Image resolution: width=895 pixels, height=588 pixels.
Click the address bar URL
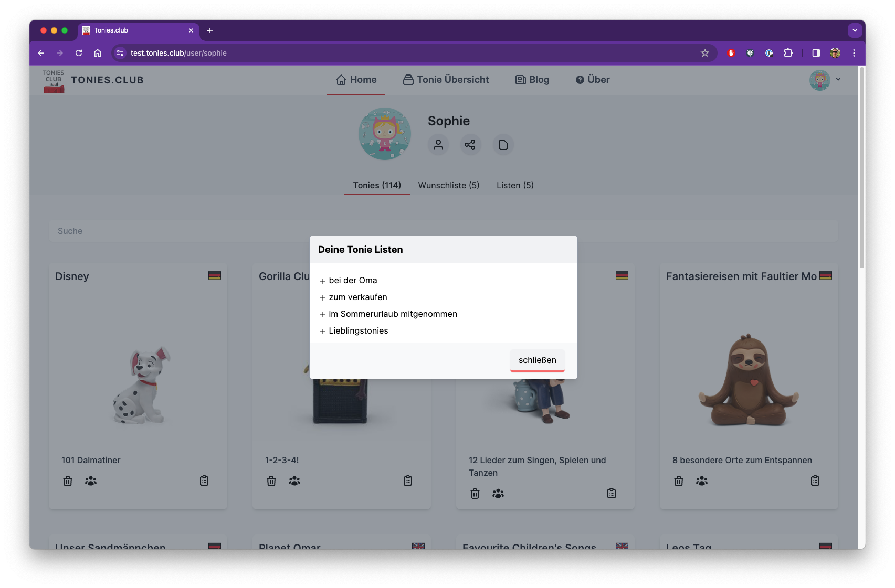(x=178, y=53)
